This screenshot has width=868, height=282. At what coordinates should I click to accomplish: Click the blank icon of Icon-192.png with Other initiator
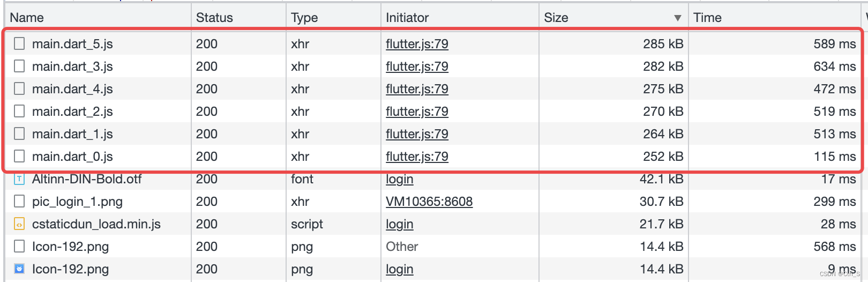point(19,246)
